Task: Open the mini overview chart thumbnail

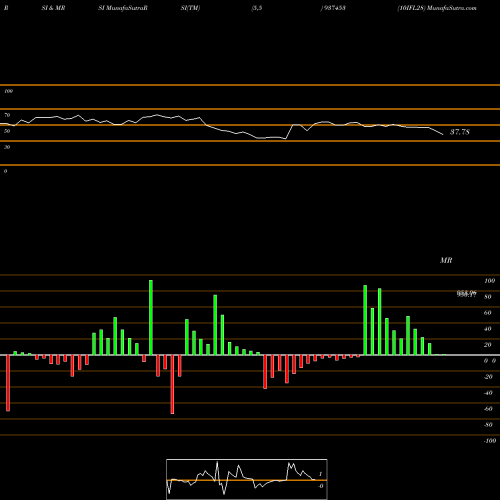Action: click(x=247, y=479)
